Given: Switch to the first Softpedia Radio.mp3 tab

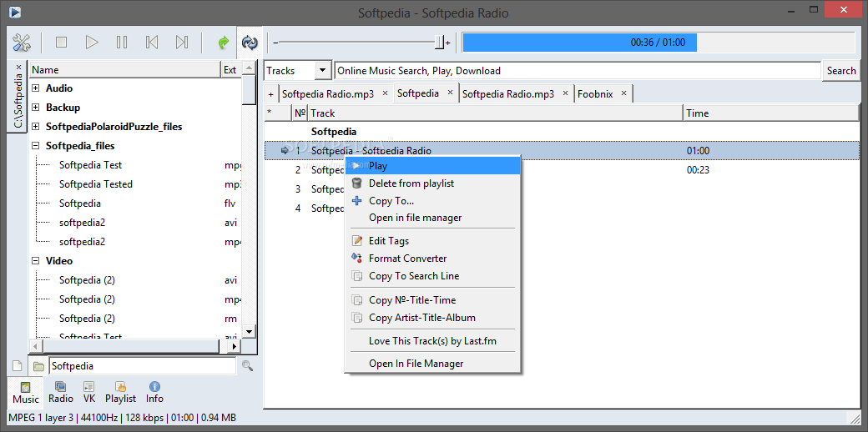Looking at the screenshot, I should 328,94.
